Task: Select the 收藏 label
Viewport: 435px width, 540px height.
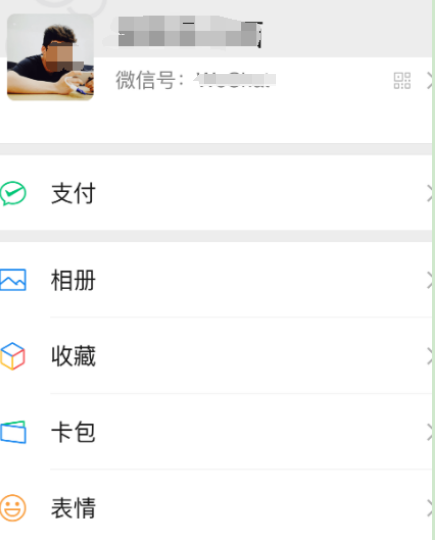Action: 73,356
